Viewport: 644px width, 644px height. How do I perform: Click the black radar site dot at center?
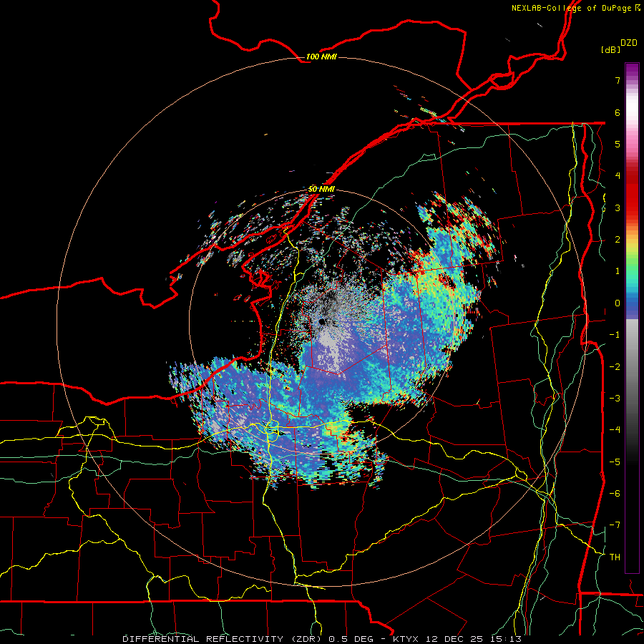[x=322, y=321]
